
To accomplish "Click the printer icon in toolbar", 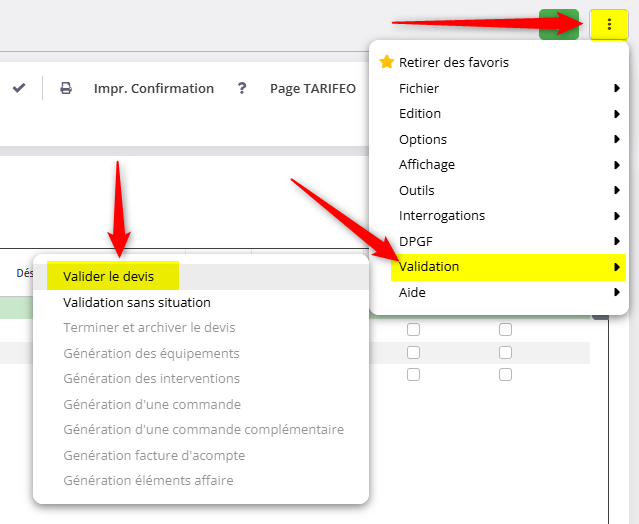I will coord(66,88).
